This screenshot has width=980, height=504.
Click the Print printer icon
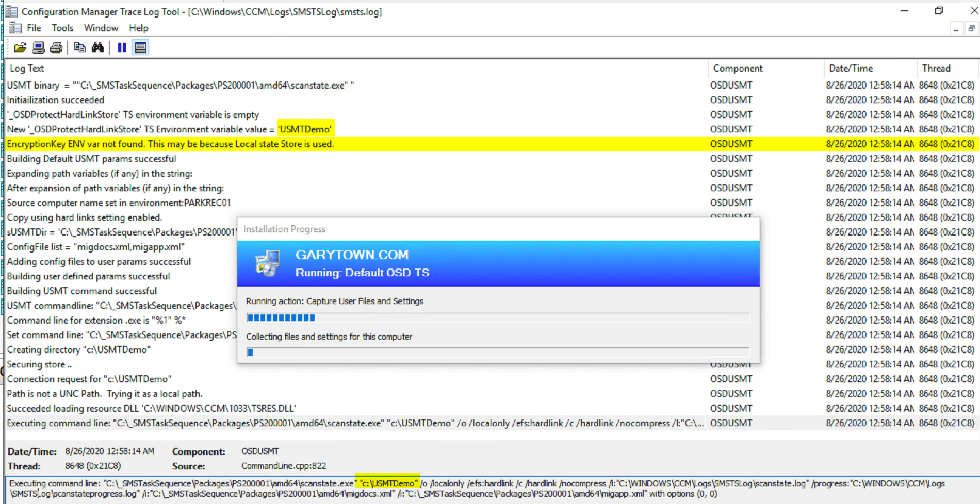pos(56,48)
